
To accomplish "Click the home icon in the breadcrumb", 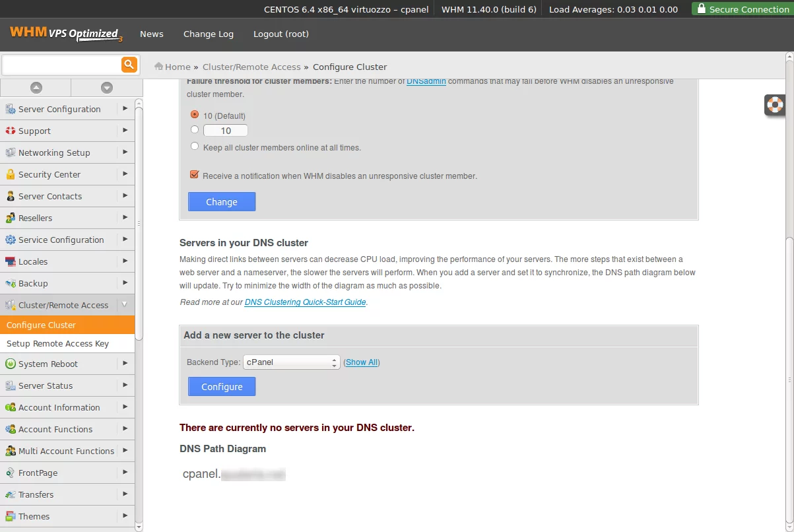I will (158, 66).
